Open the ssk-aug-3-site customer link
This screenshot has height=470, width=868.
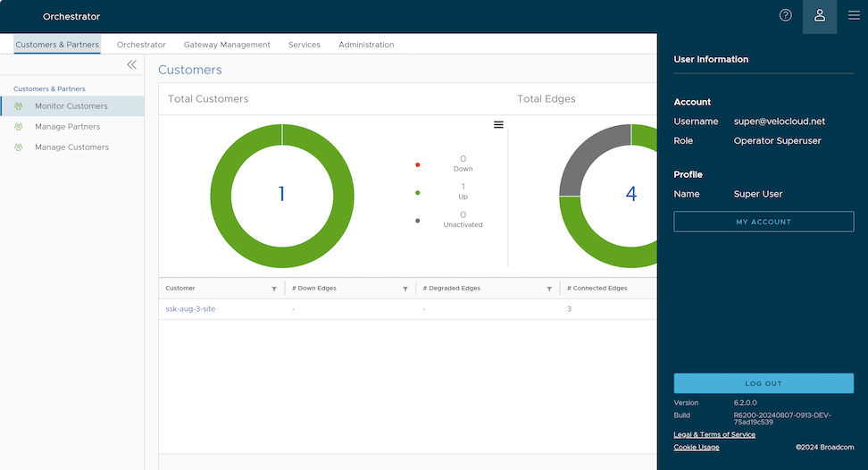(190, 309)
